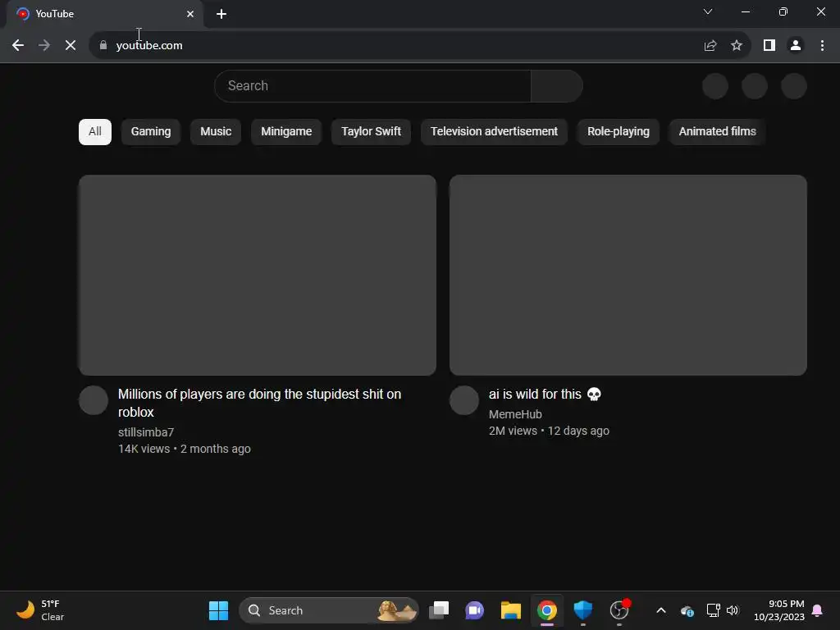The width and height of the screenshot is (840, 630).
Task: Focus the YouTube Search field
Action: tap(373, 85)
